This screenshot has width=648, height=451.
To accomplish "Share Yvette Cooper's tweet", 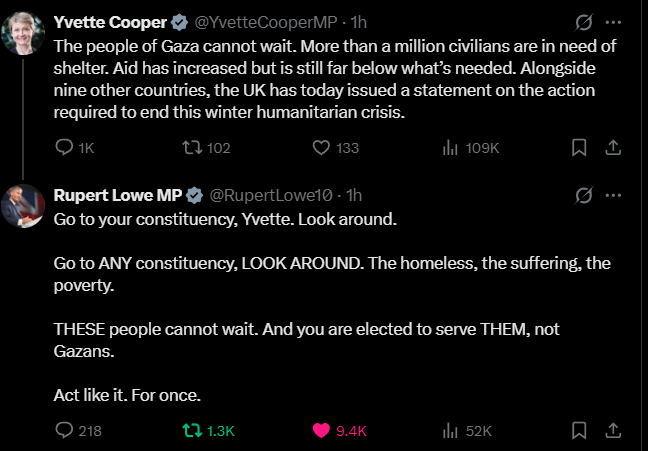I will [x=613, y=148].
